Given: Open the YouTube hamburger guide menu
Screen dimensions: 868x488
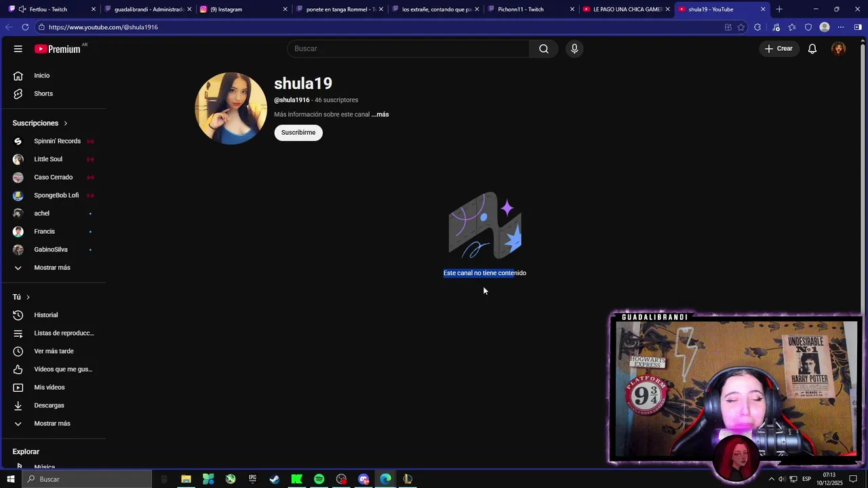Looking at the screenshot, I should [x=18, y=49].
